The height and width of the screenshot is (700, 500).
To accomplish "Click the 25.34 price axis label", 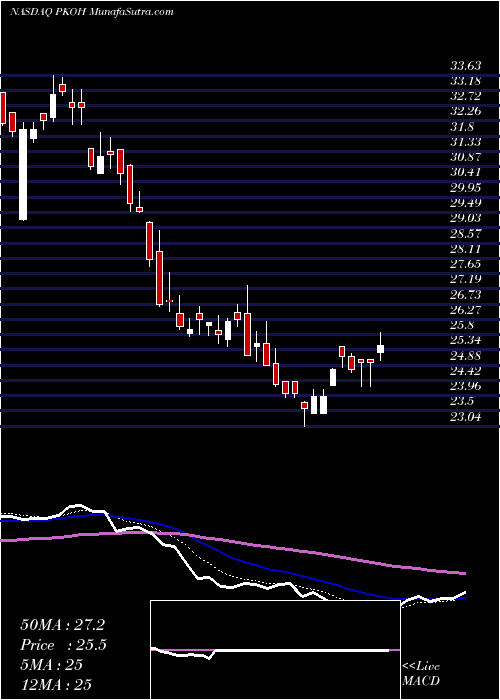I will [x=466, y=340].
